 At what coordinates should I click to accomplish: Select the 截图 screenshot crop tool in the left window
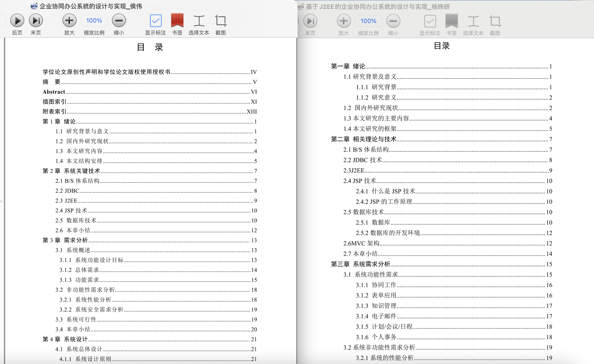coord(220,21)
